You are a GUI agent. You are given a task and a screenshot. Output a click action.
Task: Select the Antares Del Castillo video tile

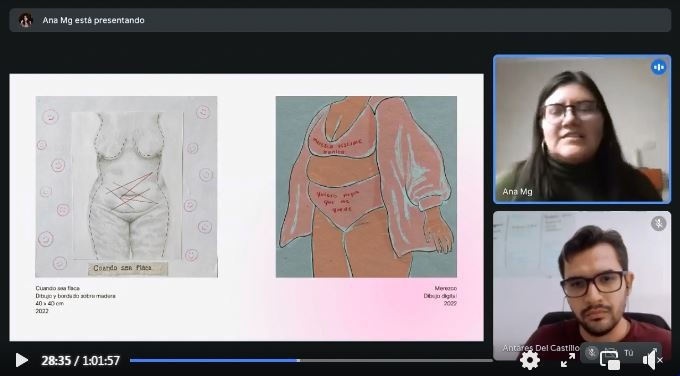tap(582, 285)
